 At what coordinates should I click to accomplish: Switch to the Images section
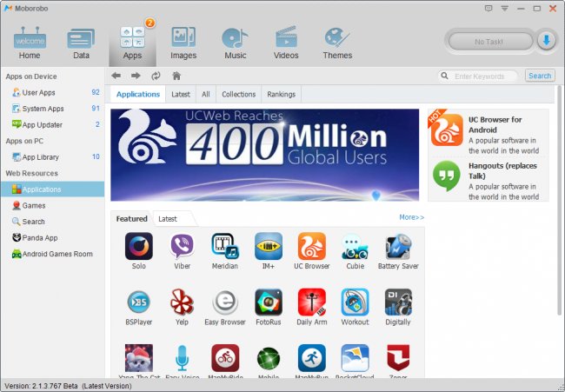tap(183, 43)
